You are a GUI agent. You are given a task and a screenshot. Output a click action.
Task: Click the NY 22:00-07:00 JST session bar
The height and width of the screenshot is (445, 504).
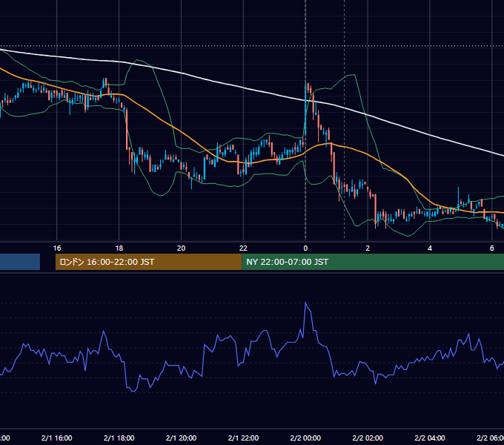click(373, 262)
